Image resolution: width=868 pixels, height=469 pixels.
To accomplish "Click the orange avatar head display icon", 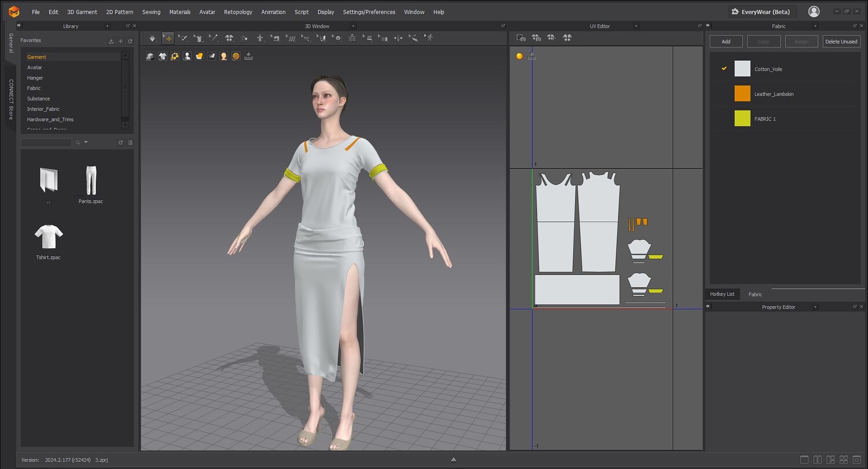I will 224,56.
